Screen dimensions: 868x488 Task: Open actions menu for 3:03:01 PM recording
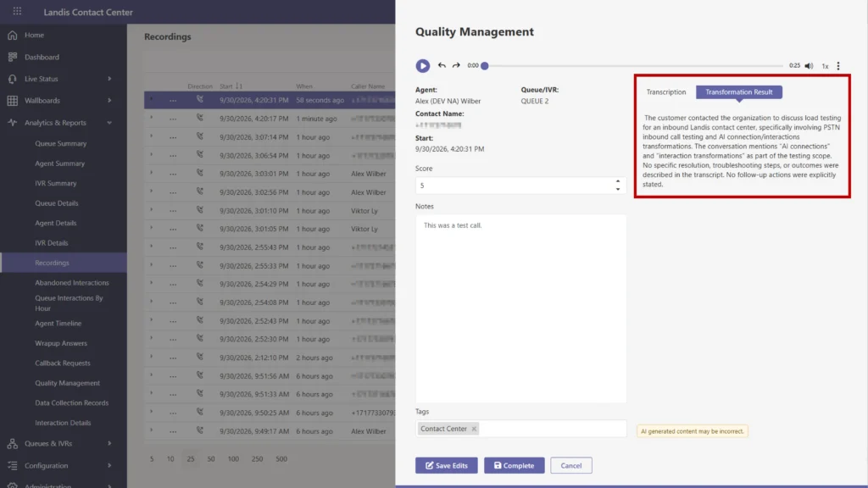click(x=173, y=174)
